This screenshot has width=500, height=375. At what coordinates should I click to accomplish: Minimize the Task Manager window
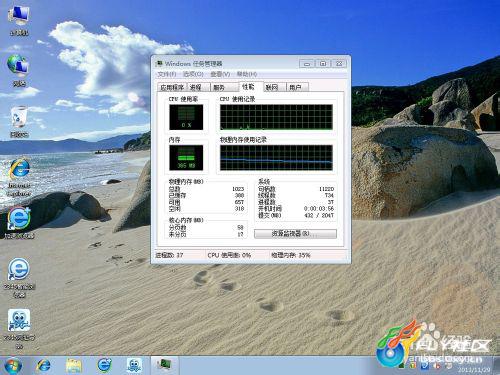307,63
